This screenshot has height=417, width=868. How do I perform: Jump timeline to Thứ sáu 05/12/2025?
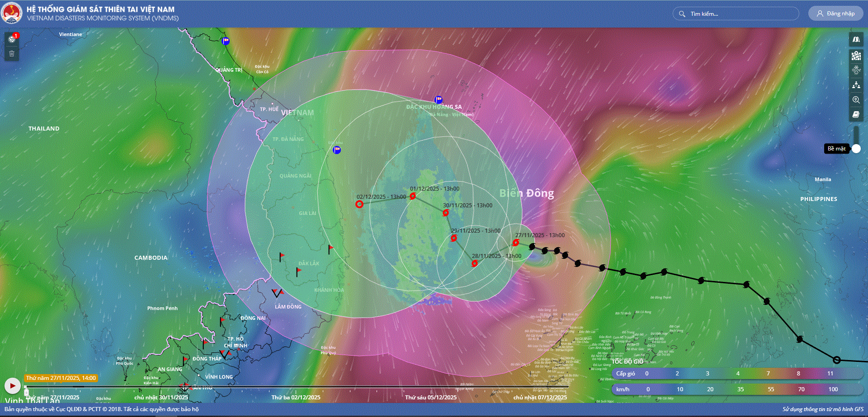(430, 397)
